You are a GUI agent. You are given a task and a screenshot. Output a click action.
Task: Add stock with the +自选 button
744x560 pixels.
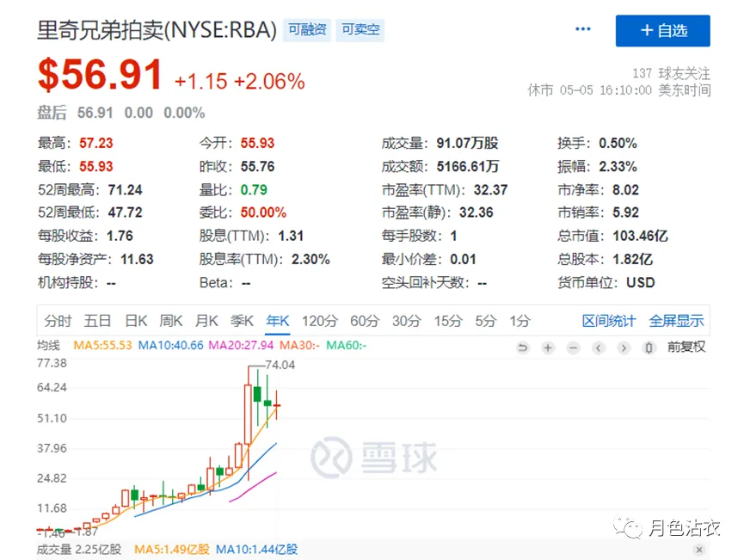pos(663,31)
